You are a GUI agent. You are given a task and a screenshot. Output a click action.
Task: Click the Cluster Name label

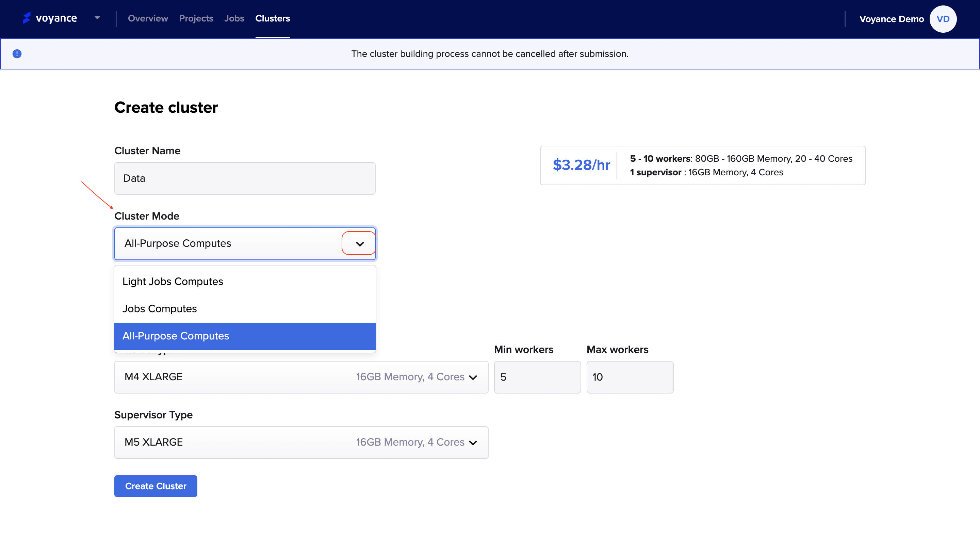point(147,151)
